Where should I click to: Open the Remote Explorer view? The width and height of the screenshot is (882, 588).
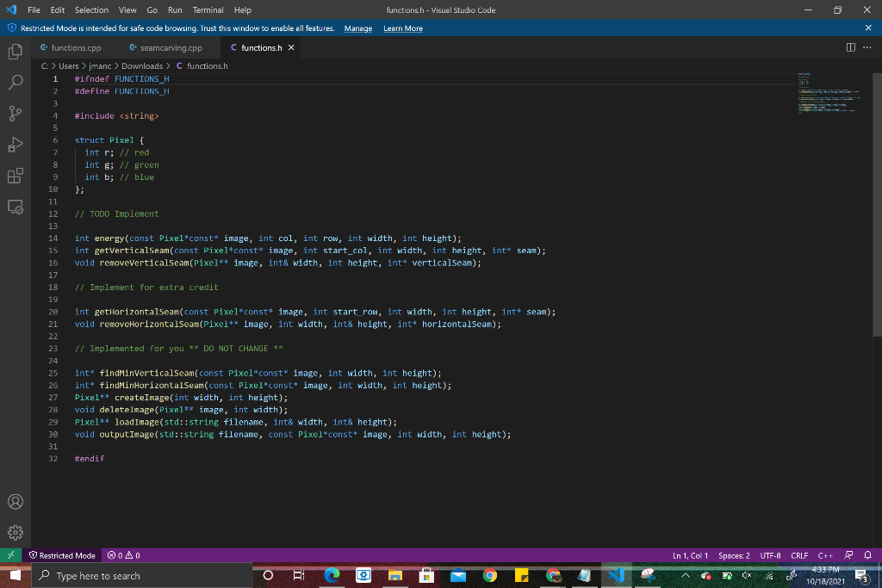[15, 207]
